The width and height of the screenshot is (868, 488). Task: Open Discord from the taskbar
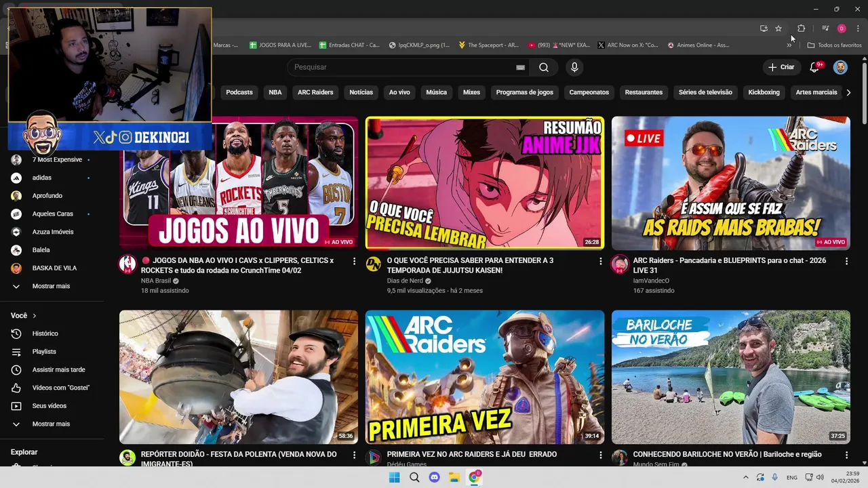[x=435, y=477]
